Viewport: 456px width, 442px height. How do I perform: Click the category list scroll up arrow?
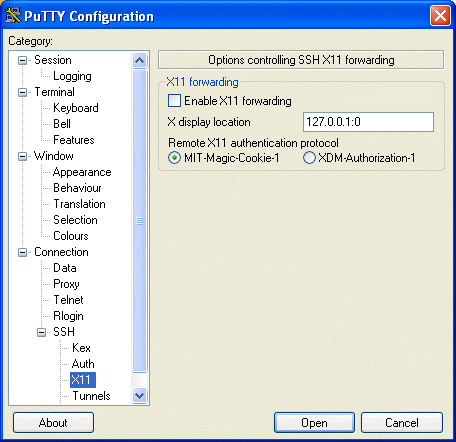click(139, 60)
